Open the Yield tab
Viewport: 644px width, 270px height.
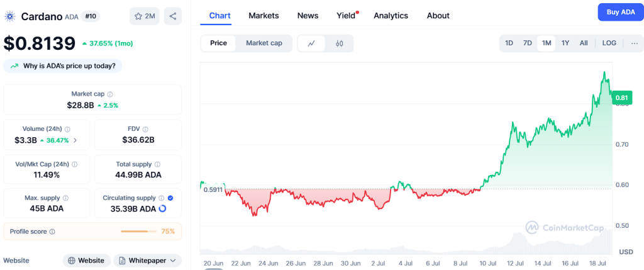pos(346,16)
